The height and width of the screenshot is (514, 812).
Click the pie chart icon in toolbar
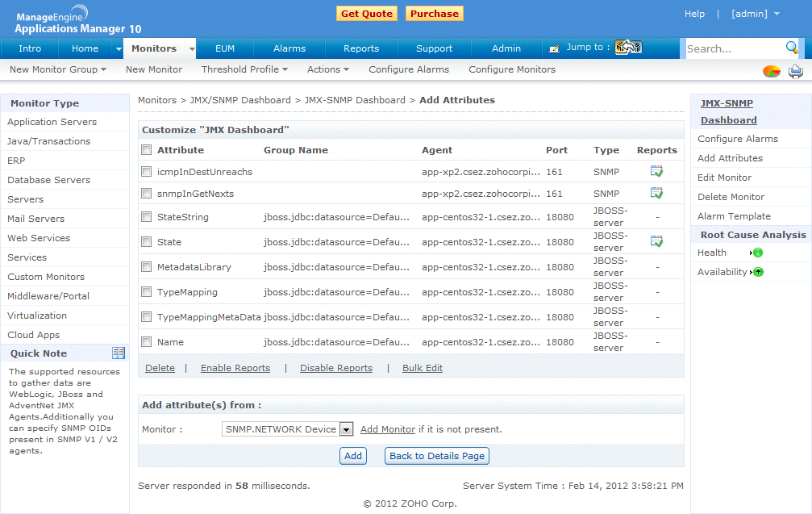click(771, 71)
